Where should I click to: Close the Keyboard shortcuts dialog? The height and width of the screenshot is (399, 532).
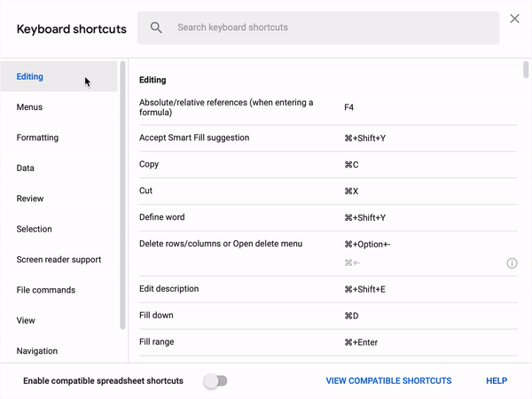pos(514,19)
